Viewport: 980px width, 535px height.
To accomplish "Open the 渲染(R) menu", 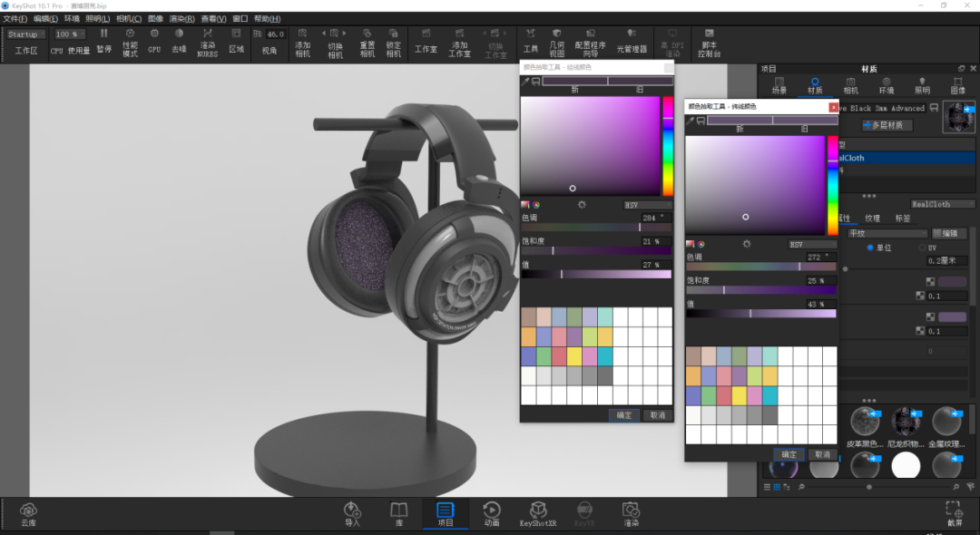I will (x=181, y=19).
